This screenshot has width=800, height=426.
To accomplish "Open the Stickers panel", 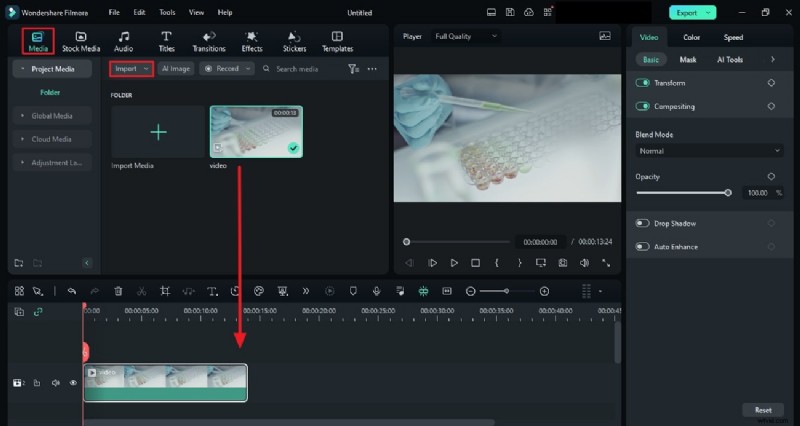I will pyautogui.click(x=294, y=41).
